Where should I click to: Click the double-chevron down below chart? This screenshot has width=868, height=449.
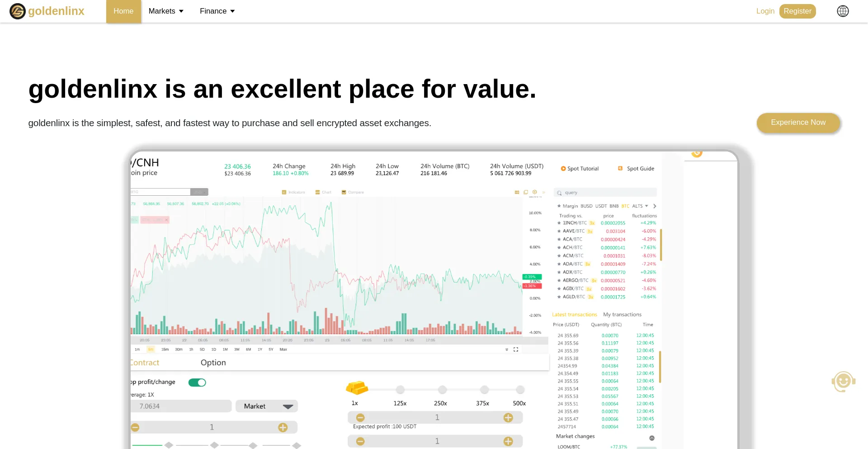click(507, 350)
